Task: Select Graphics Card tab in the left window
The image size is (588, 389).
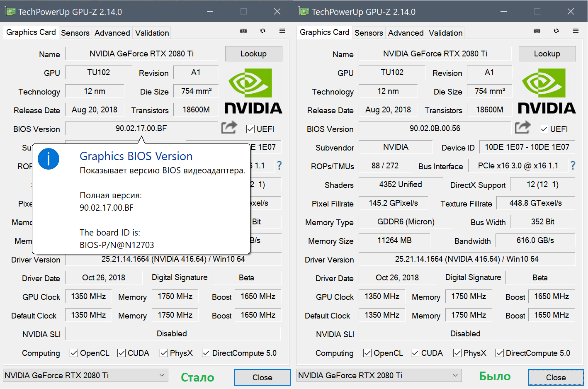Action: tap(31, 32)
